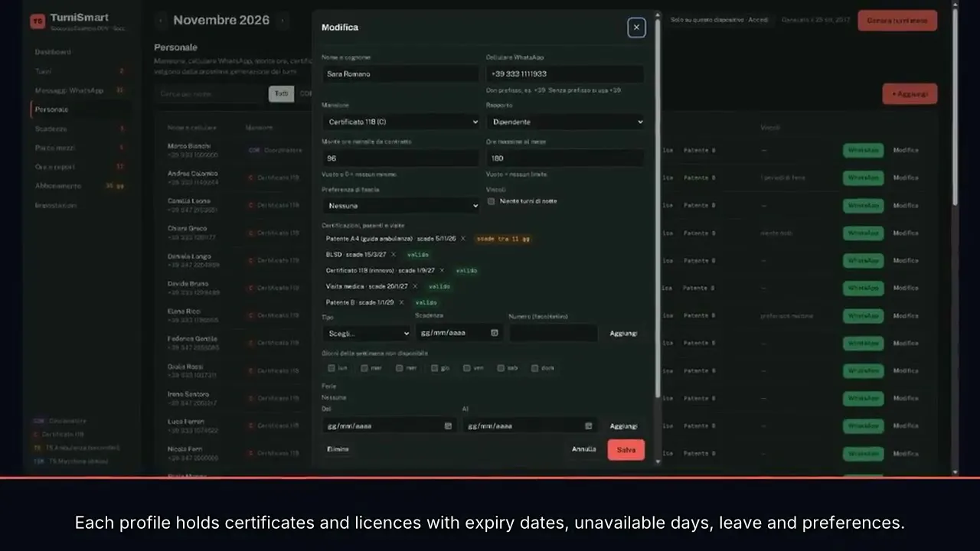980x551 pixels.
Task: Remove the Visita medica entry
Action: (x=415, y=287)
